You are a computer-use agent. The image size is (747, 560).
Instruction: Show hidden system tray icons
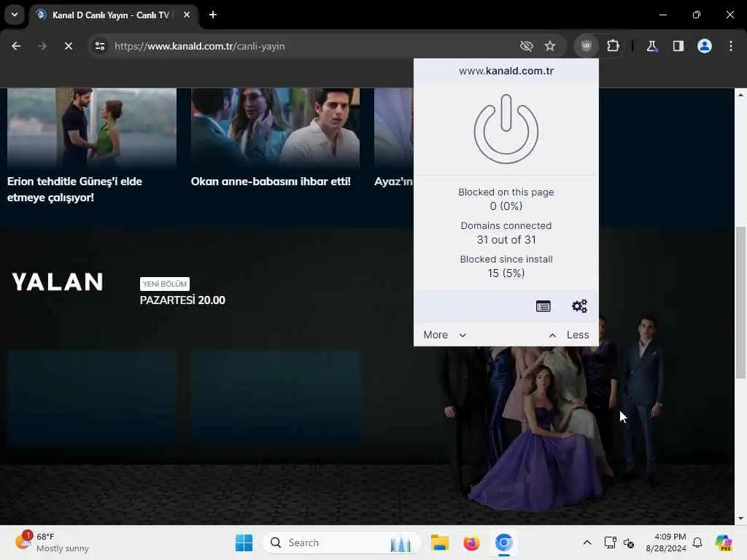coord(587,542)
